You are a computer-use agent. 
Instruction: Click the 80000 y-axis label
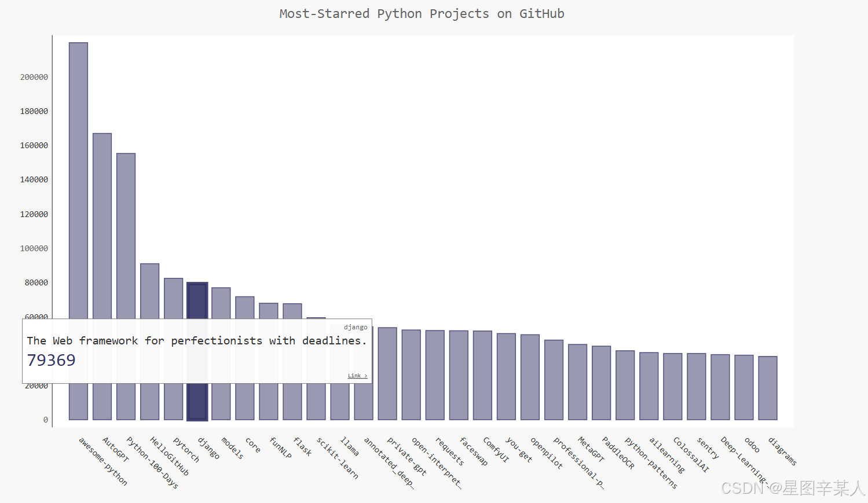tap(36, 282)
